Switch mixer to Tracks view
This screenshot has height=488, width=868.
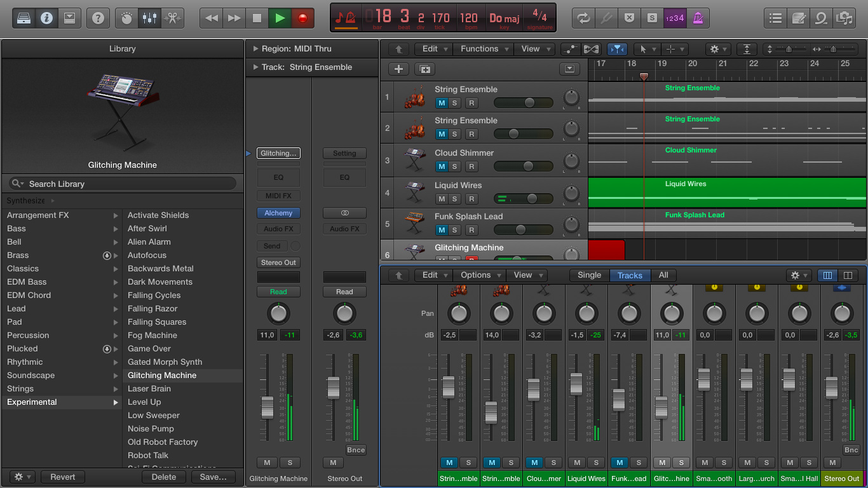tap(630, 275)
